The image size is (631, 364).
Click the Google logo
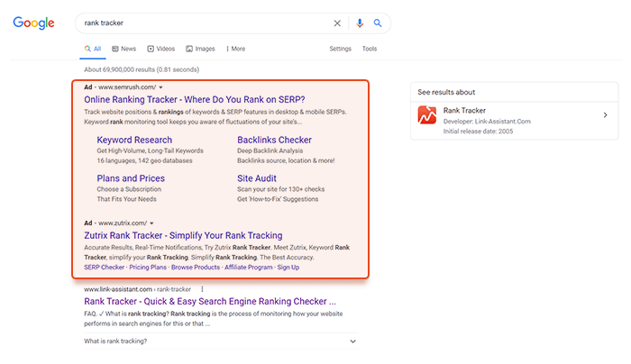click(x=34, y=23)
